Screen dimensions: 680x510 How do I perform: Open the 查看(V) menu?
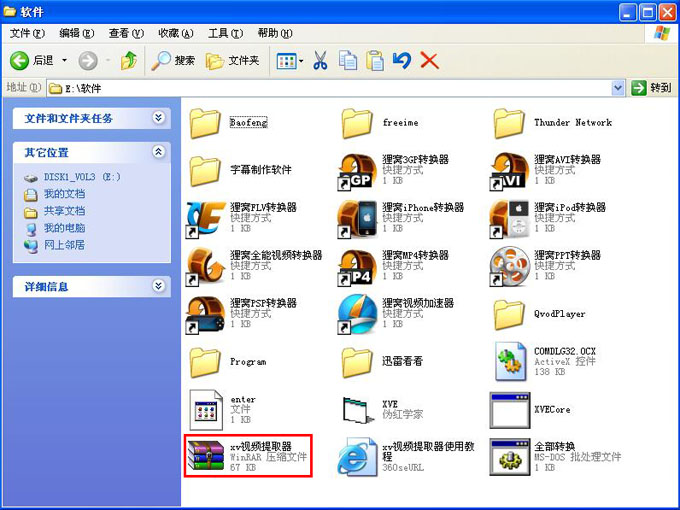click(126, 33)
